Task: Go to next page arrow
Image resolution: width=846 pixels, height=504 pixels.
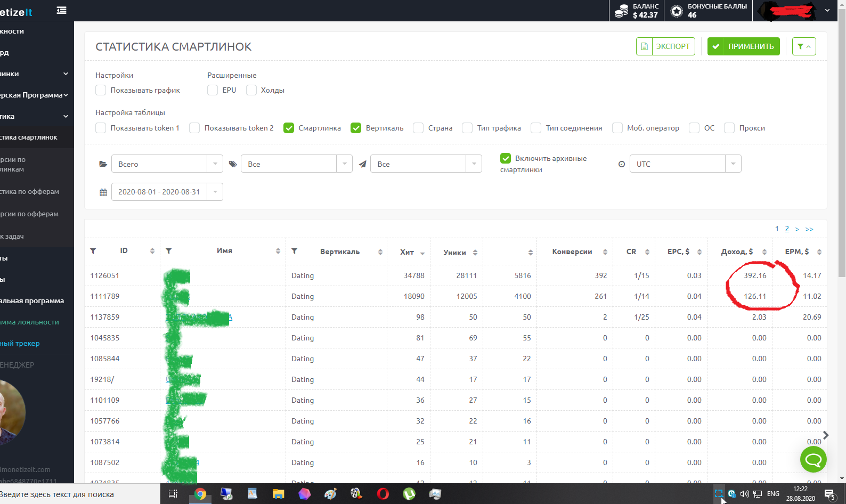Action: 797,229
